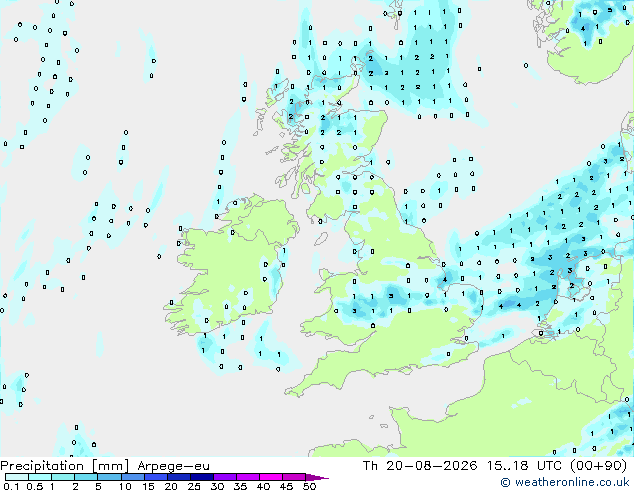
Task: Click the 1–2 mm legend color swatch
Action: coord(63,477)
